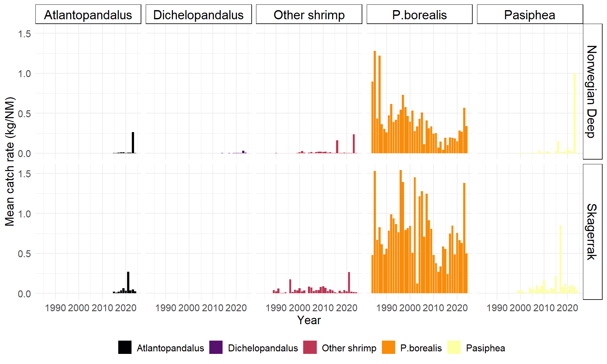This screenshot has height=364, width=607.
Task: Click the Norwegian Deep row strip label
Action: tap(592, 92)
